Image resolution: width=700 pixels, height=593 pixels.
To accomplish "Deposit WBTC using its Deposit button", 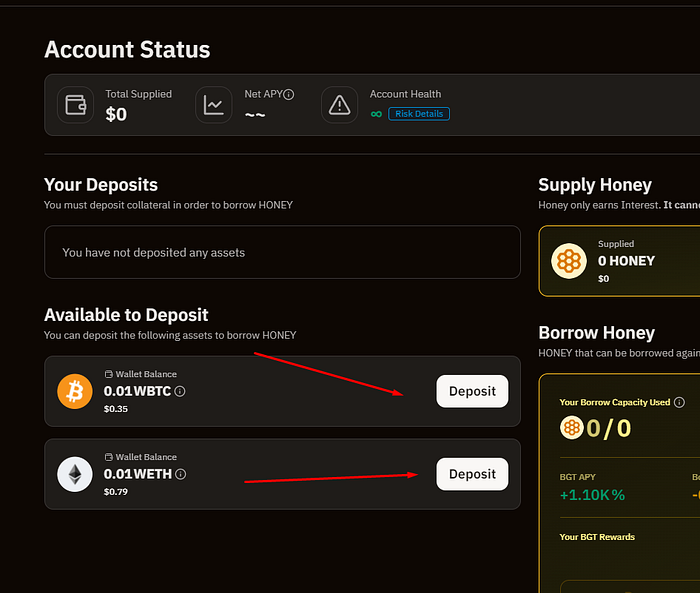I will click(472, 391).
